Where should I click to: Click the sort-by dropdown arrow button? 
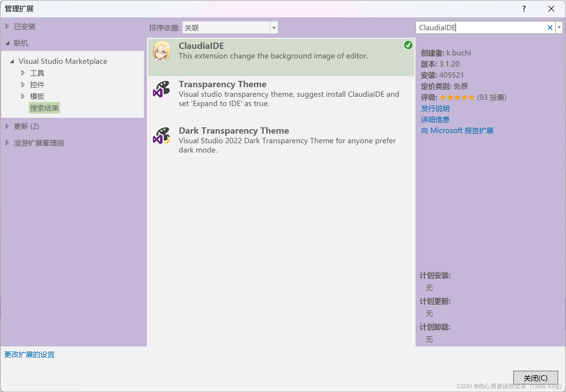274,28
